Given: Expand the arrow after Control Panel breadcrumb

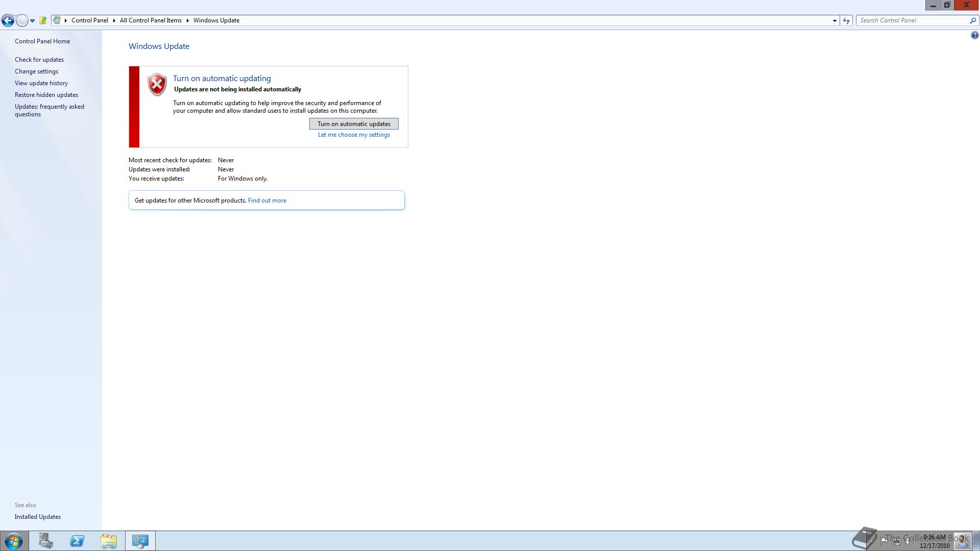Looking at the screenshot, I should coord(114,20).
